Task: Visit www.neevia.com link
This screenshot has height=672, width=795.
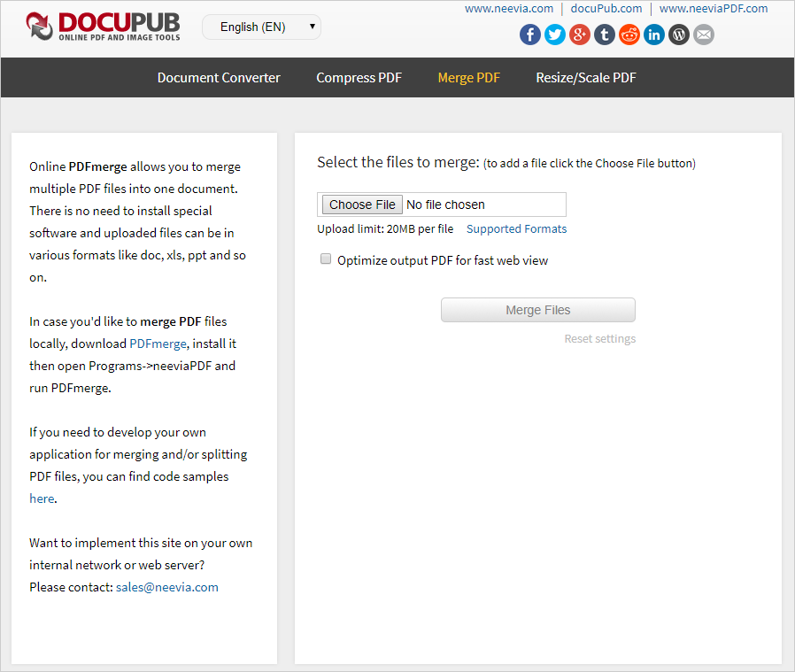Action: [x=509, y=9]
